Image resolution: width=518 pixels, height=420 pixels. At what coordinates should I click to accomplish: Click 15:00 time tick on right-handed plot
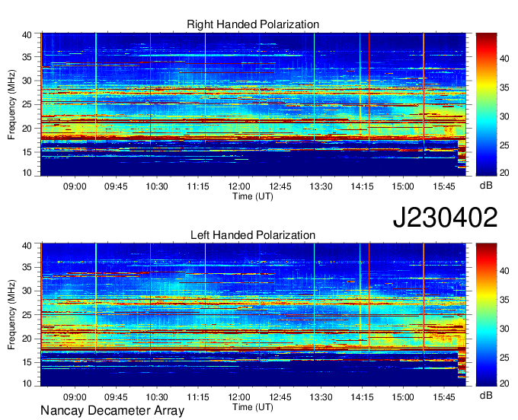coord(403,186)
